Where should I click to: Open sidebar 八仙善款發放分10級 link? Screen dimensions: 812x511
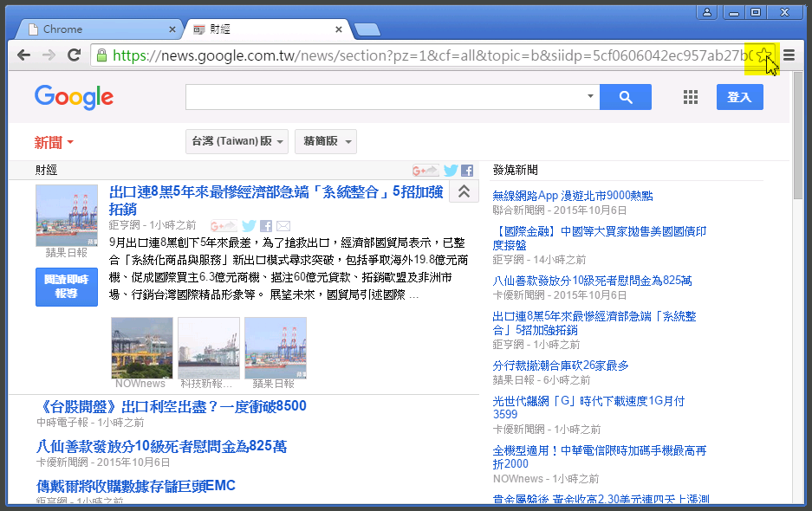(x=592, y=281)
